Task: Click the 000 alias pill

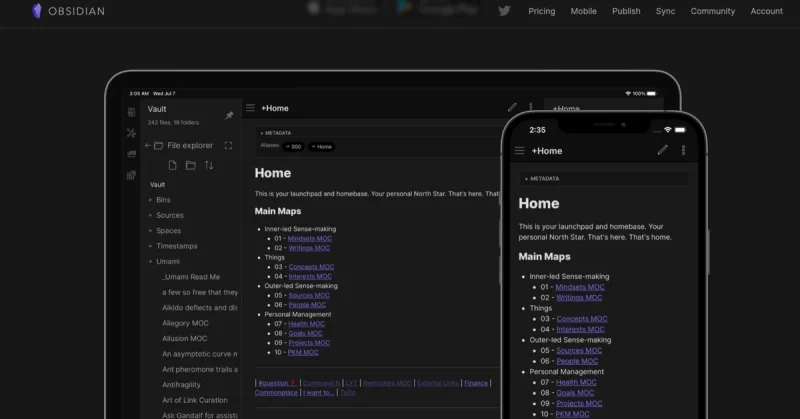Action: [x=293, y=146]
